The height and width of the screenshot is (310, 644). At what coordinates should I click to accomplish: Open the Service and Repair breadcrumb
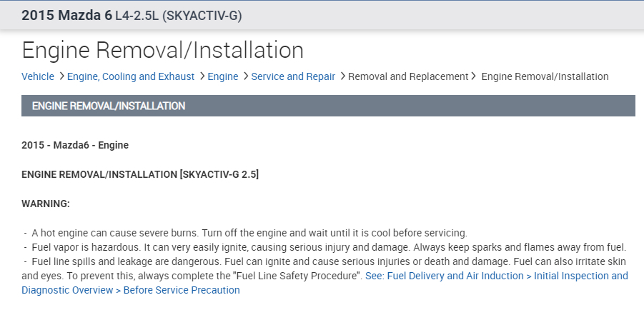pos(293,76)
